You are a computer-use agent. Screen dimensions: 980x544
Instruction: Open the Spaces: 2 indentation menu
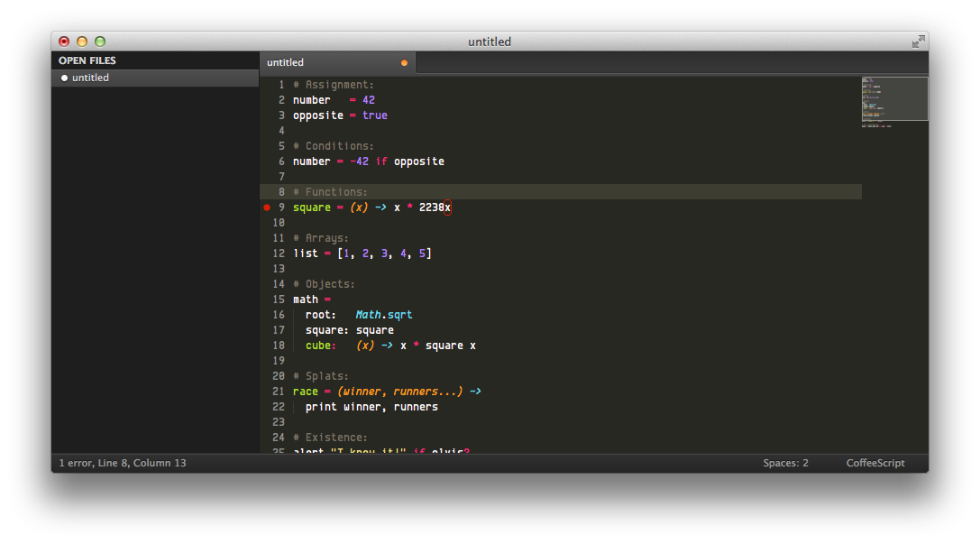point(785,463)
